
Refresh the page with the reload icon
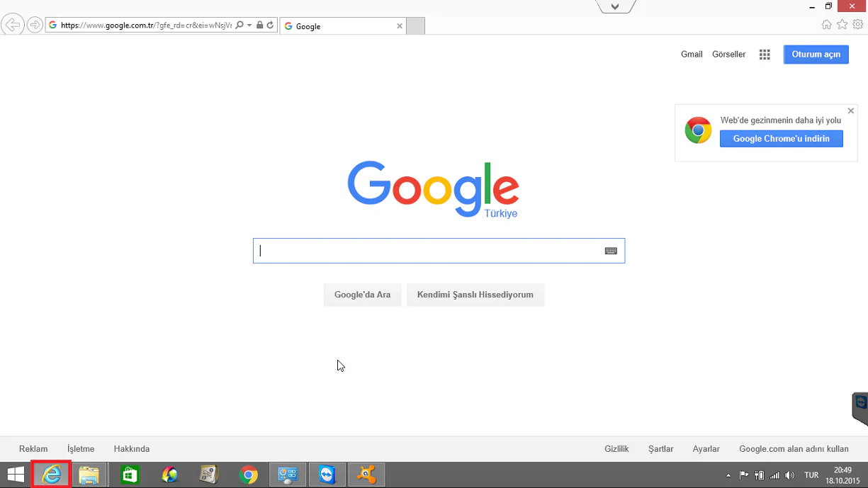(x=270, y=25)
